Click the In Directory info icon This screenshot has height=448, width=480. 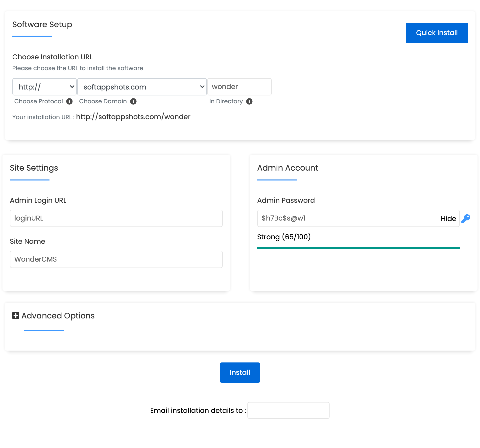point(249,101)
